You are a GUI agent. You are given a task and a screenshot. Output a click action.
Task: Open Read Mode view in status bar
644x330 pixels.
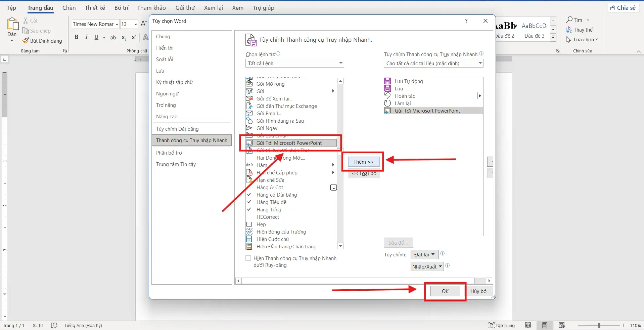(528, 325)
